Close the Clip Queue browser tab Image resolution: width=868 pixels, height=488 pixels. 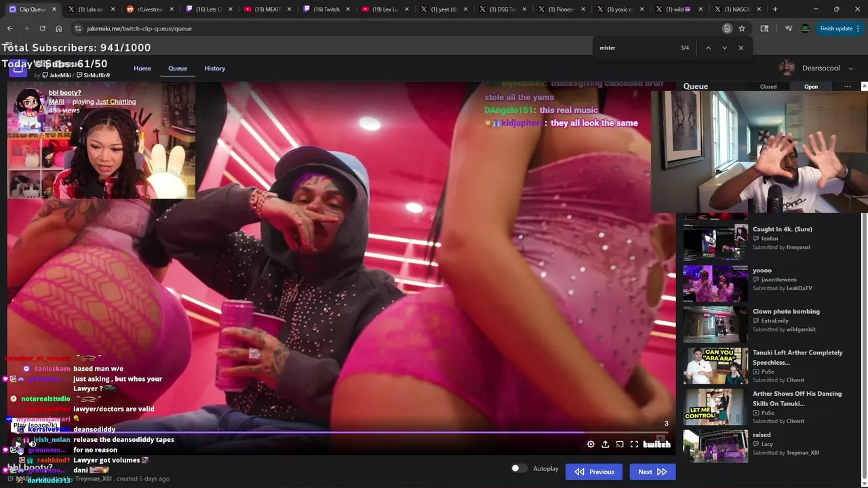(x=54, y=9)
